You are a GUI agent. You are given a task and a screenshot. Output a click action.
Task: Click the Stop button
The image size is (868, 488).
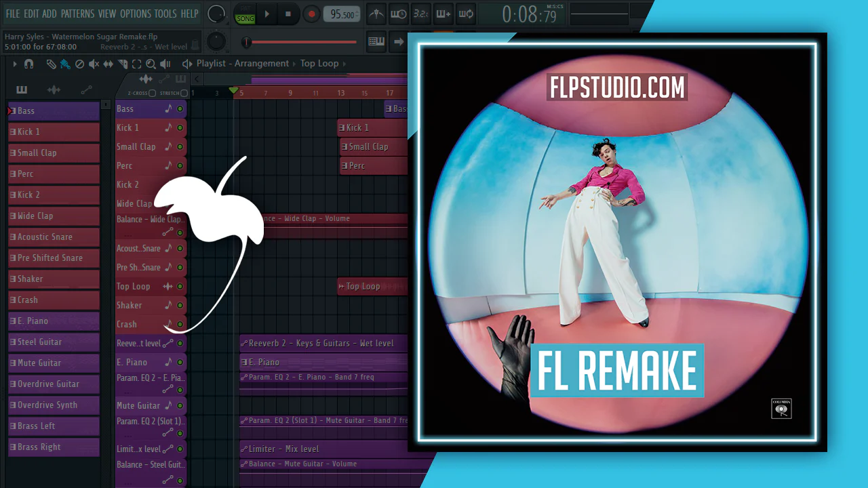(288, 14)
